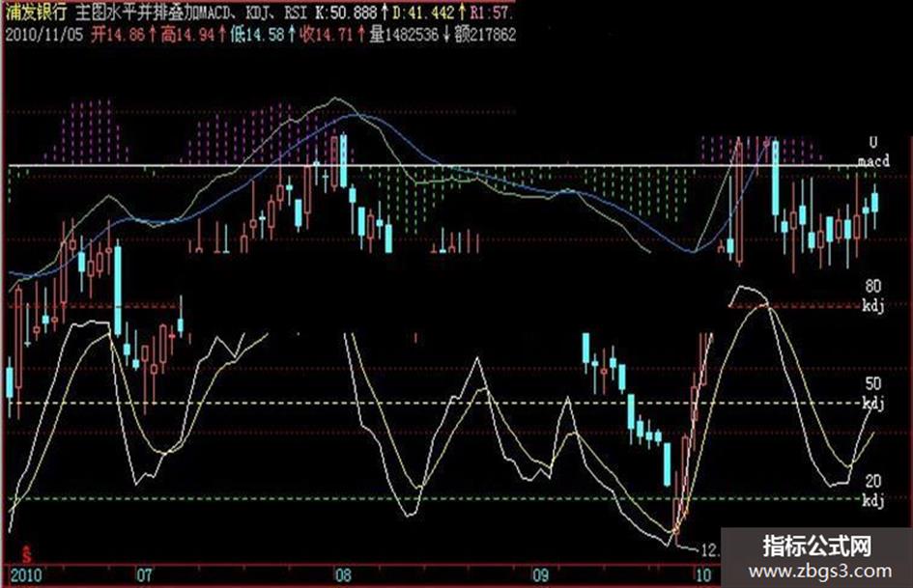
Task: Click the 09 month marker on time axis
Action: pyautogui.click(x=541, y=575)
